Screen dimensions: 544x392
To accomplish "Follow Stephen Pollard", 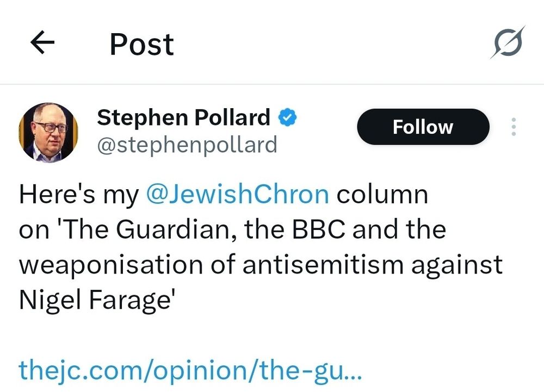I will tap(423, 127).
